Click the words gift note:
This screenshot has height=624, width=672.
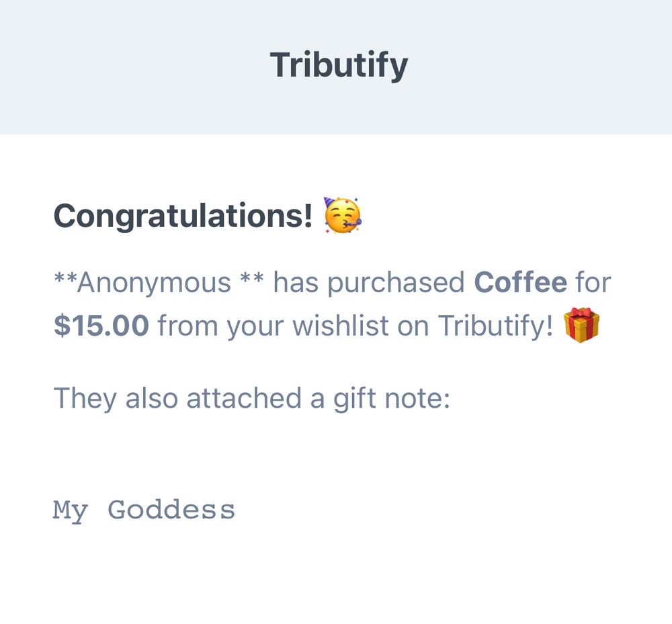[392, 399]
